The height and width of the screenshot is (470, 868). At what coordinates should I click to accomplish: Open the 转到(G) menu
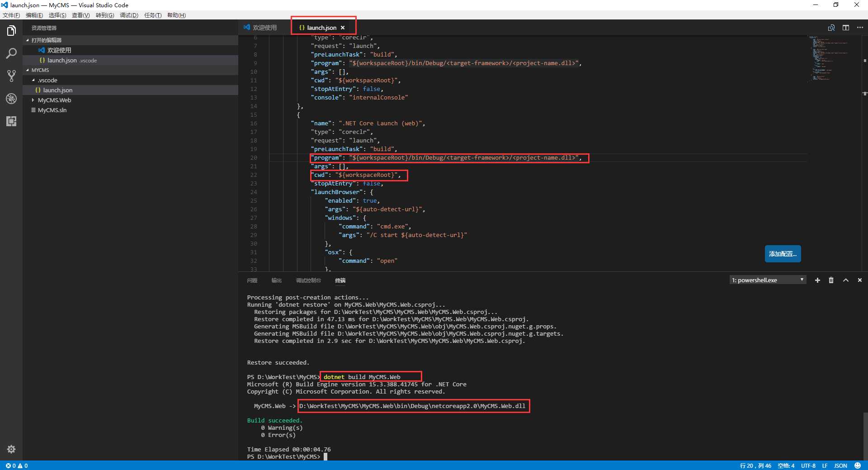105,15
